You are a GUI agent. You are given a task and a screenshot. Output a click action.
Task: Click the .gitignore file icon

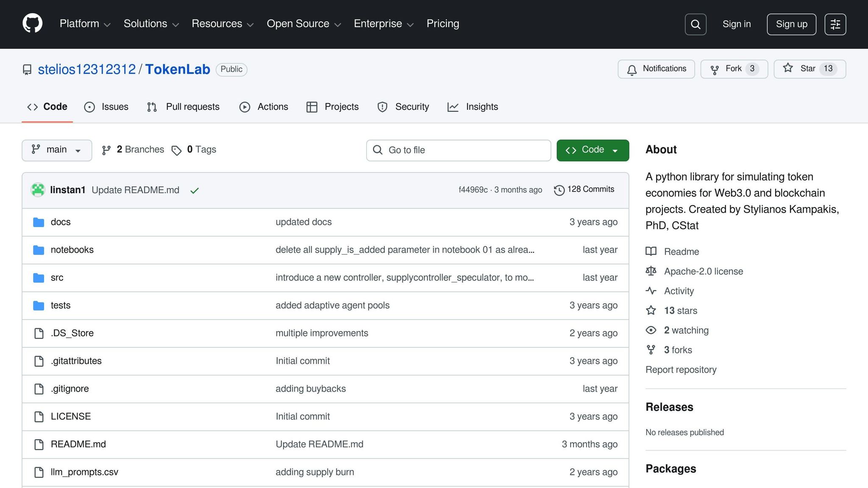click(x=39, y=389)
